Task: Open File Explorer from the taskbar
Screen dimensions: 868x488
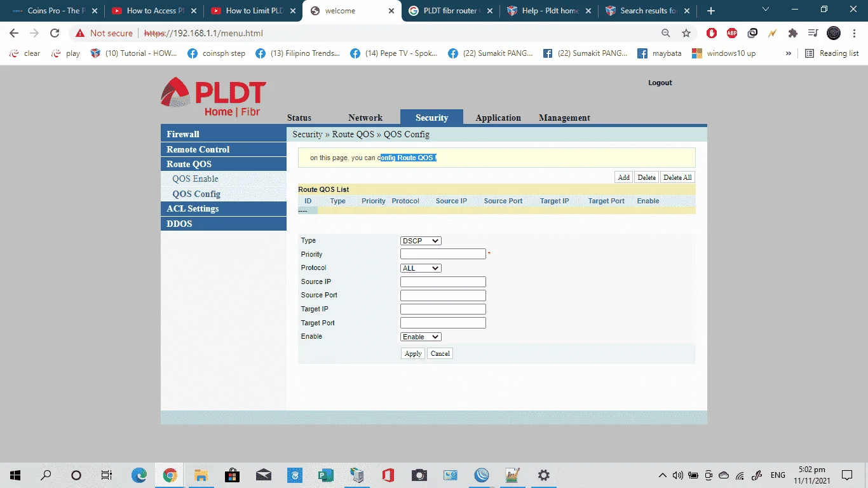Action: tap(201, 475)
